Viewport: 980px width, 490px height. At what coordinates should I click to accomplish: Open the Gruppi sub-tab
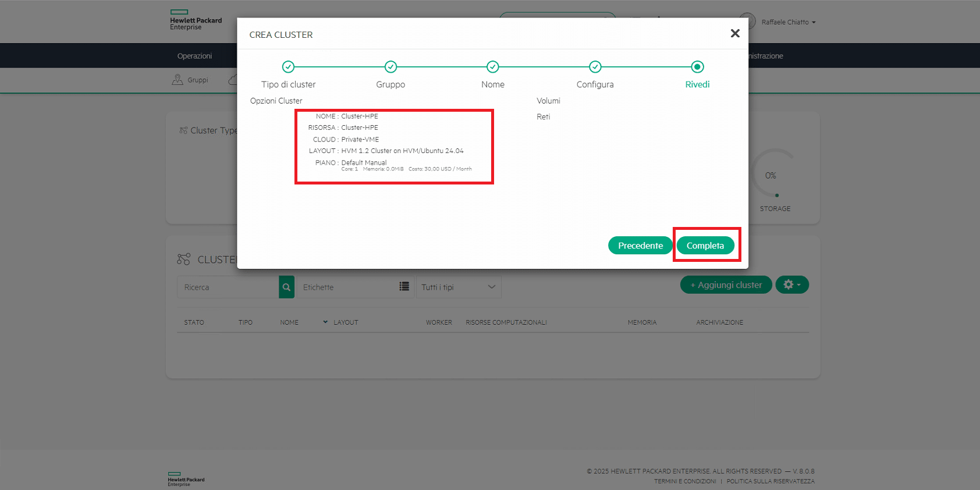pos(190,80)
